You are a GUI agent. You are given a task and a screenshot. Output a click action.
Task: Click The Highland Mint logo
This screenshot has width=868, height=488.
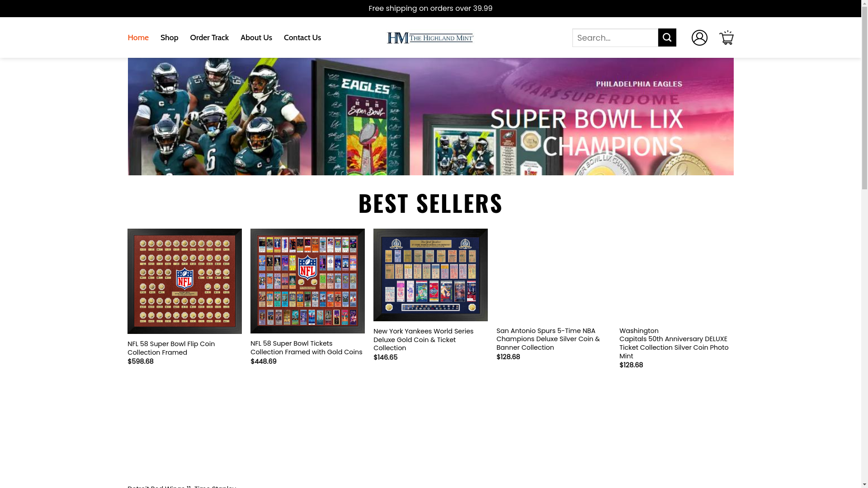(x=430, y=38)
